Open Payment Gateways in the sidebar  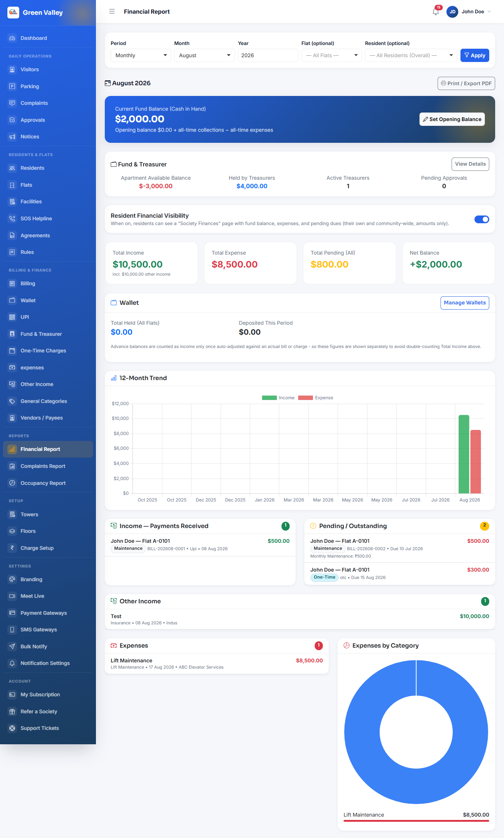48,613
